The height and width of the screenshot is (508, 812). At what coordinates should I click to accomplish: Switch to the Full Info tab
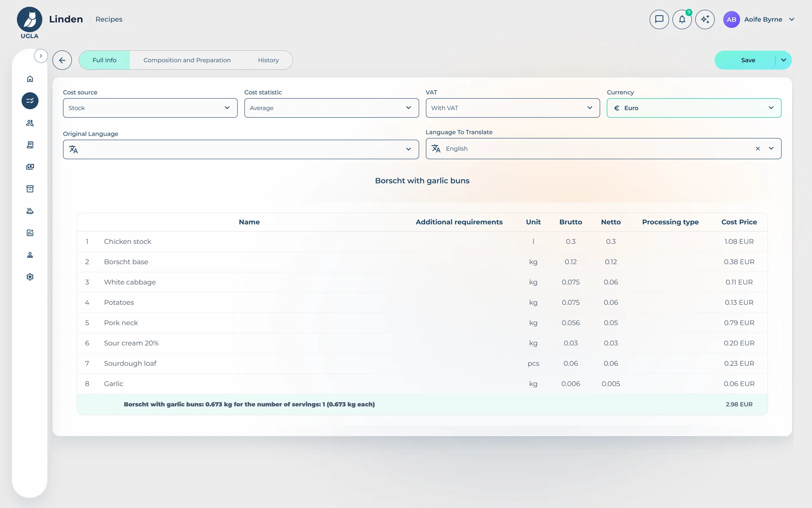coord(104,60)
